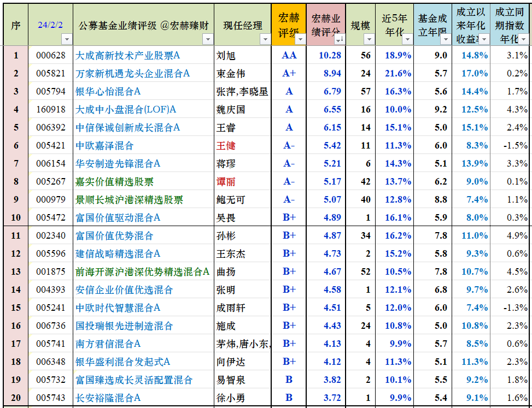Viewport: 532px width, 408px height.
Task: Open filter dropdown on 宏赫评级 column
Action: point(300,40)
